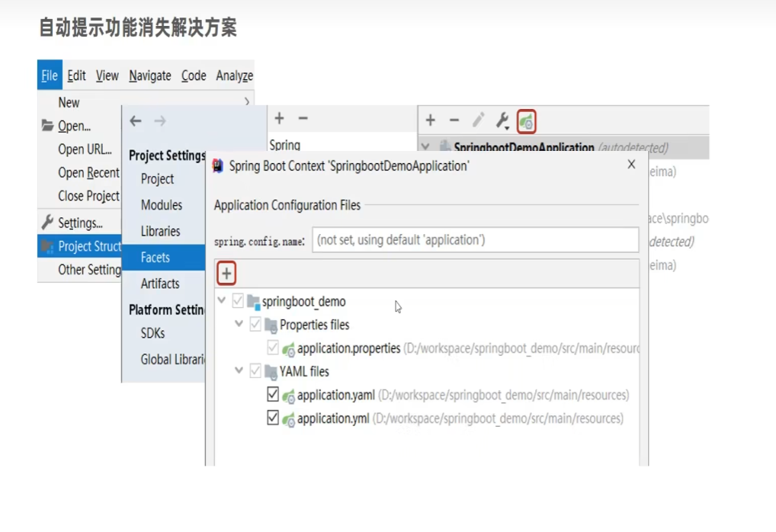Close the Spring Boot Context dialog

point(631,165)
